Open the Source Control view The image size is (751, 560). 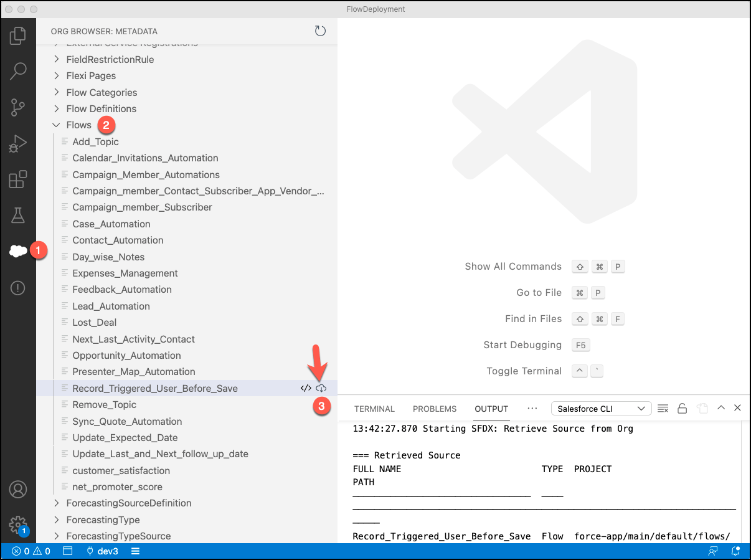tap(19, 107)
